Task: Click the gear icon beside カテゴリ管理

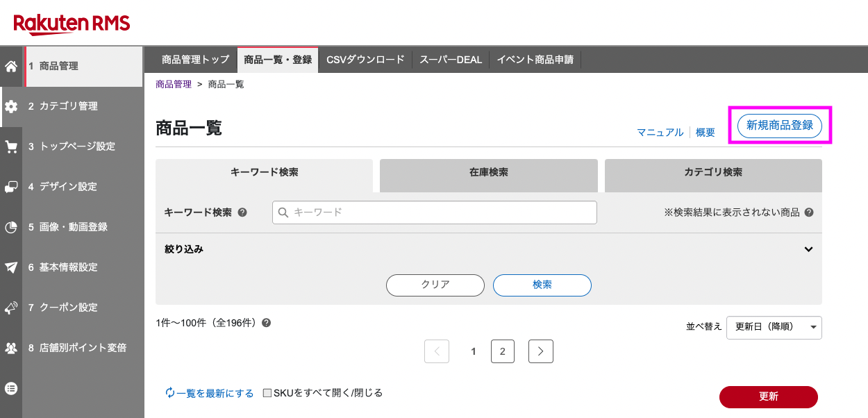Action: click(x=11, y=106)
